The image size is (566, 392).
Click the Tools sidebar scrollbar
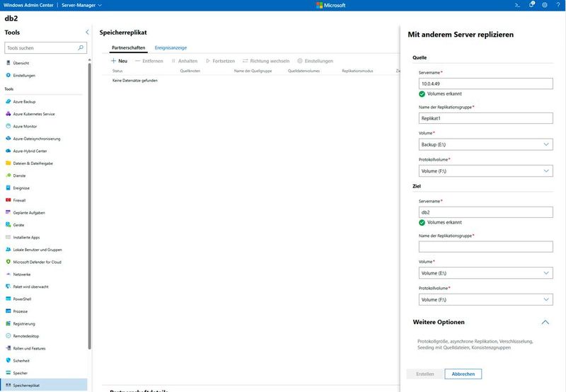90,206
